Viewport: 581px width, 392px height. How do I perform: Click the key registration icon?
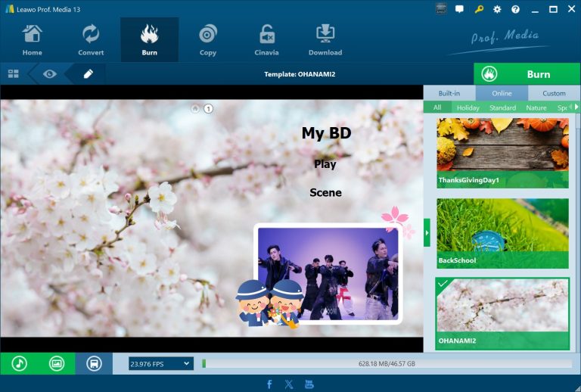pos(479,9)
